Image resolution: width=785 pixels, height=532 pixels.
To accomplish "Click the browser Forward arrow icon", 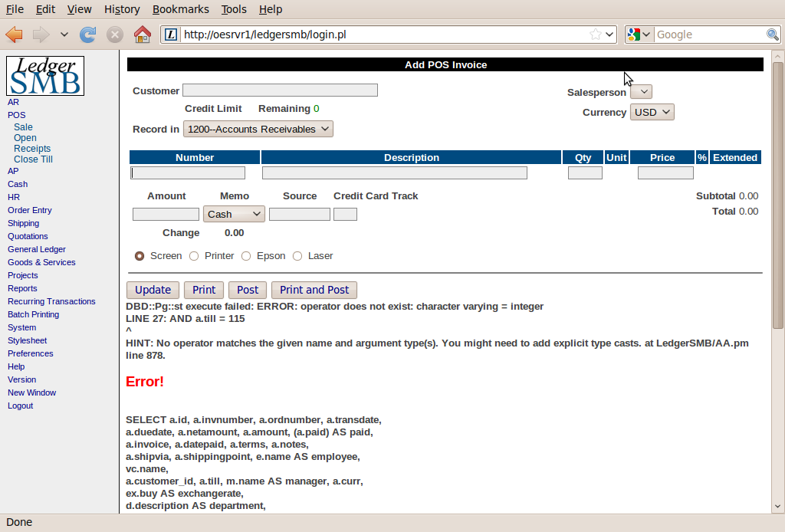I will tap(41, 34).
